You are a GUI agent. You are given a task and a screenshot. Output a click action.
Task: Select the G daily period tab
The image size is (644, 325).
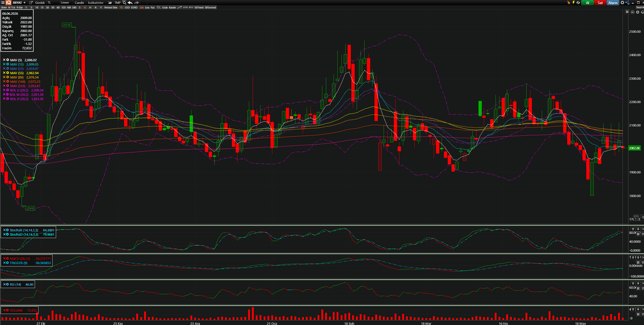[x=85, y=7]
